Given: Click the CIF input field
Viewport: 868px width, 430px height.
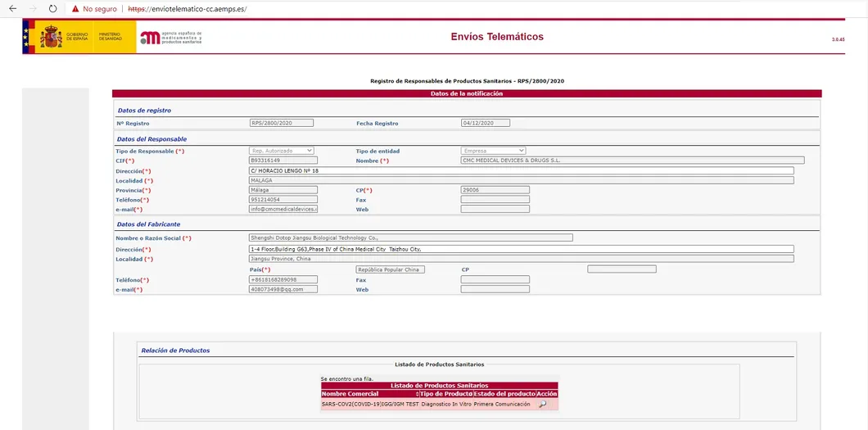Looking at the screenshot, I should [283, 161].
